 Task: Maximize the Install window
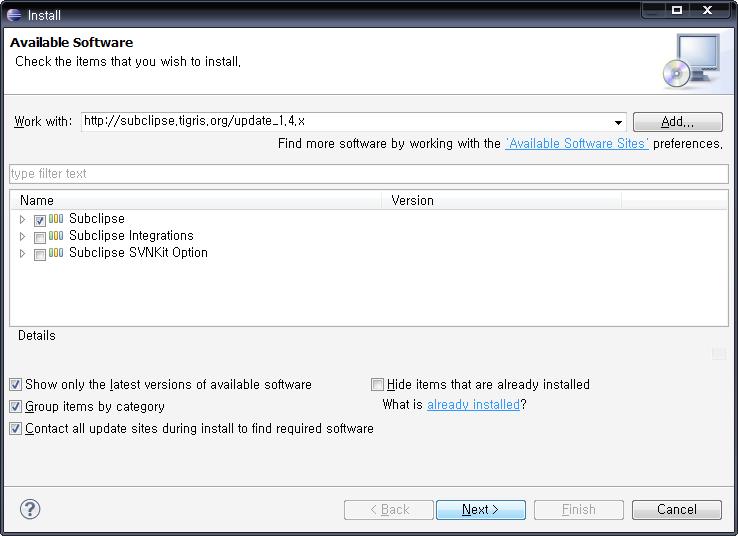(x=677, y=10)
